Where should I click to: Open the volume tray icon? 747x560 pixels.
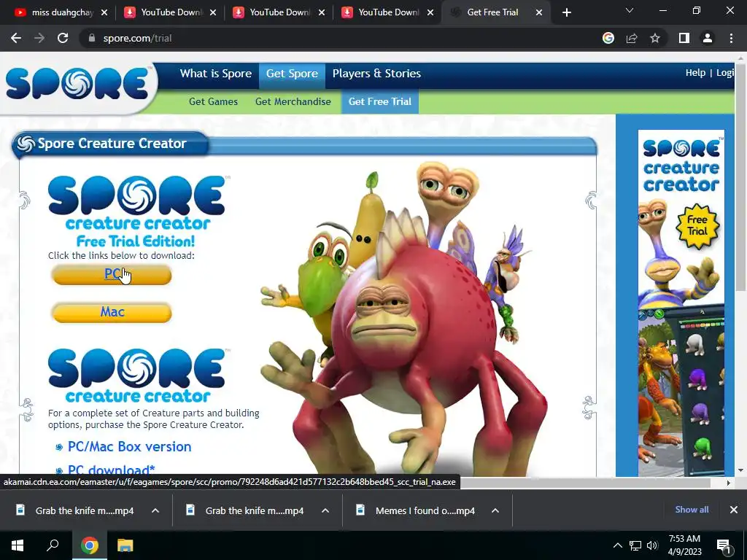[x=652, y=545]
